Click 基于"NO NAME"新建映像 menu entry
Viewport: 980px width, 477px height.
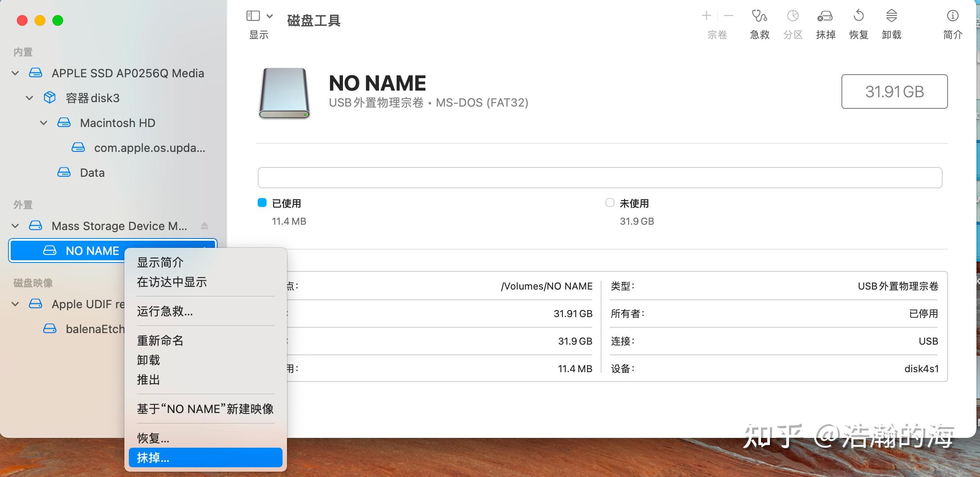tap(205, 409)
